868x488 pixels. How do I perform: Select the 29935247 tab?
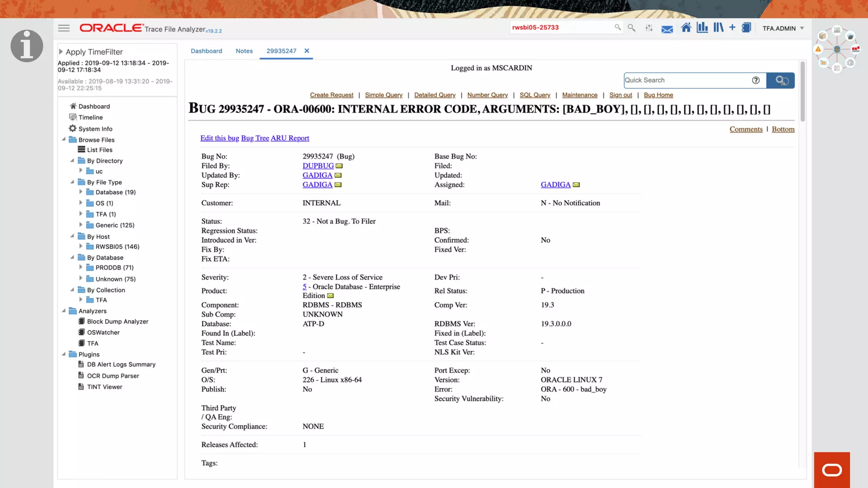point(281,51)
